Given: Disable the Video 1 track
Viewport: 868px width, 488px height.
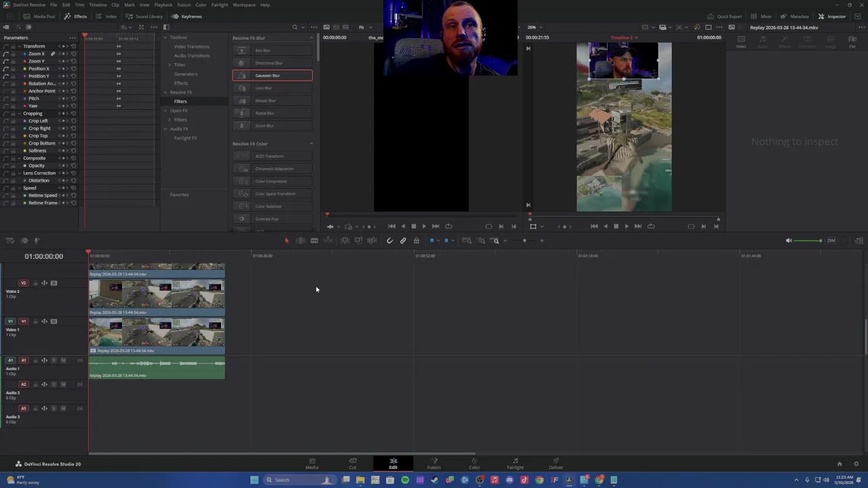Looking at the screenshot, I should [54, 321].
